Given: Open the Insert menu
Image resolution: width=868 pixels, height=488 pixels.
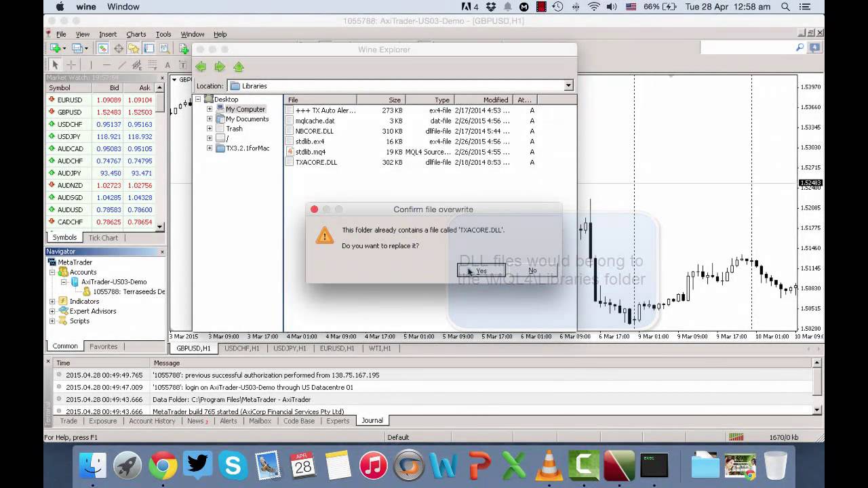Looking at the screenshot, I should 108,34.
